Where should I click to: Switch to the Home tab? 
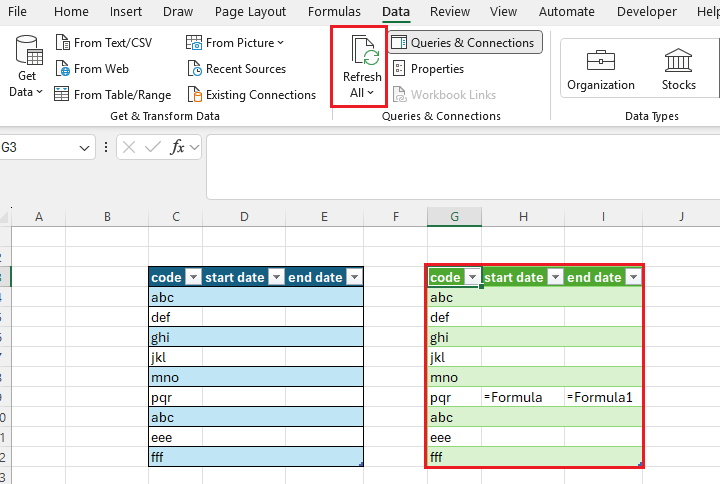71,11
